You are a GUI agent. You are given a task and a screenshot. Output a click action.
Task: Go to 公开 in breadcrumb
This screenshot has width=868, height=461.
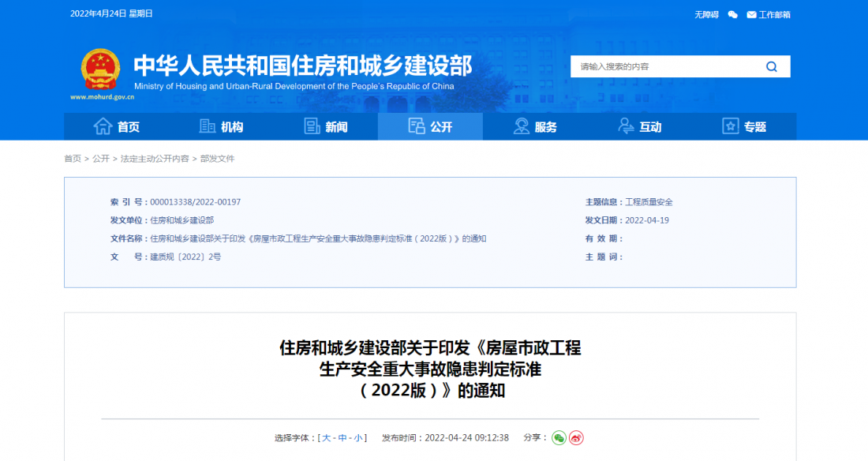101,159
